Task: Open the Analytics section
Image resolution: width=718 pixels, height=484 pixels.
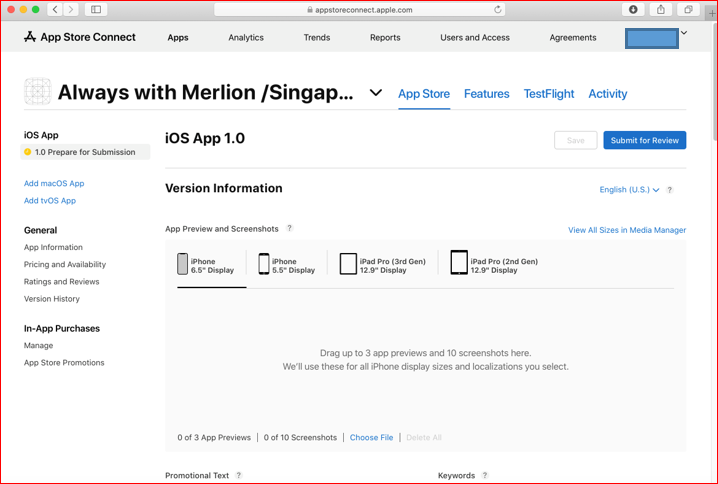Action: 246,38
